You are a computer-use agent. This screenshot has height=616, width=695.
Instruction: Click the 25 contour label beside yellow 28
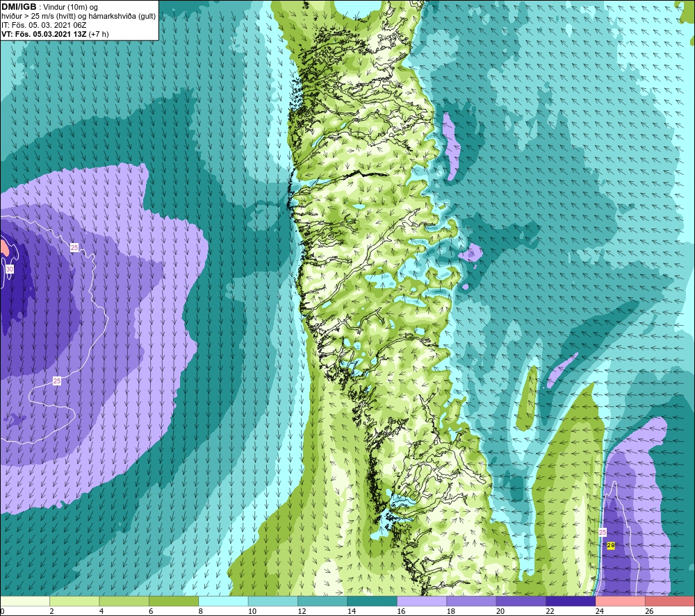[603, 532]
